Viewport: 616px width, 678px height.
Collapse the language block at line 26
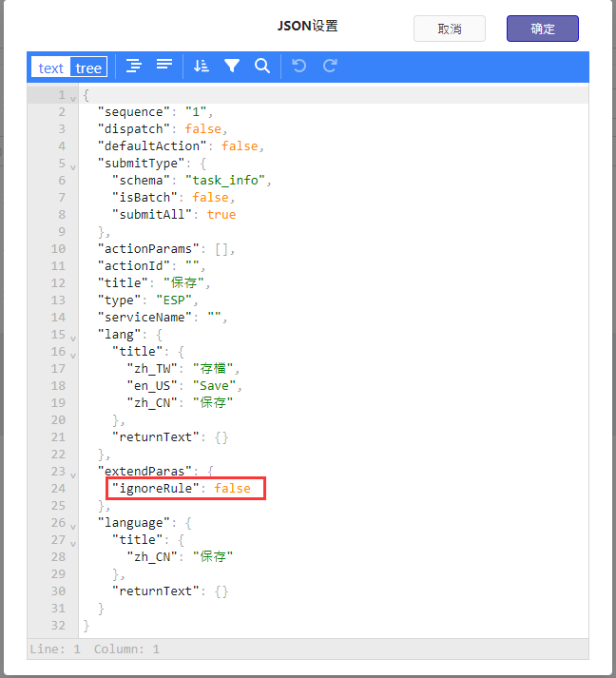point(73,527)
